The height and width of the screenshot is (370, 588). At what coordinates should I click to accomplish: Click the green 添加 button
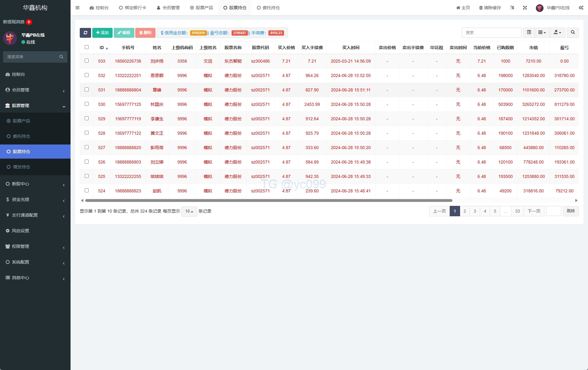[x=102, y=33]
